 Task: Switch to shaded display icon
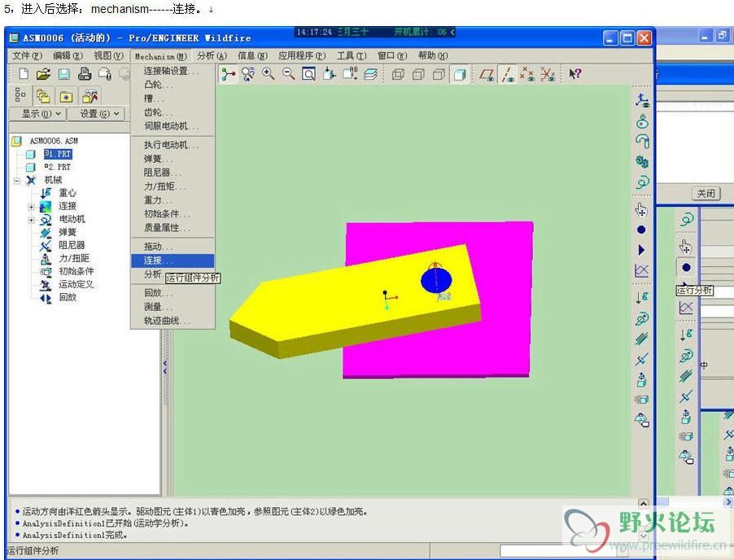tap(459, 74)
